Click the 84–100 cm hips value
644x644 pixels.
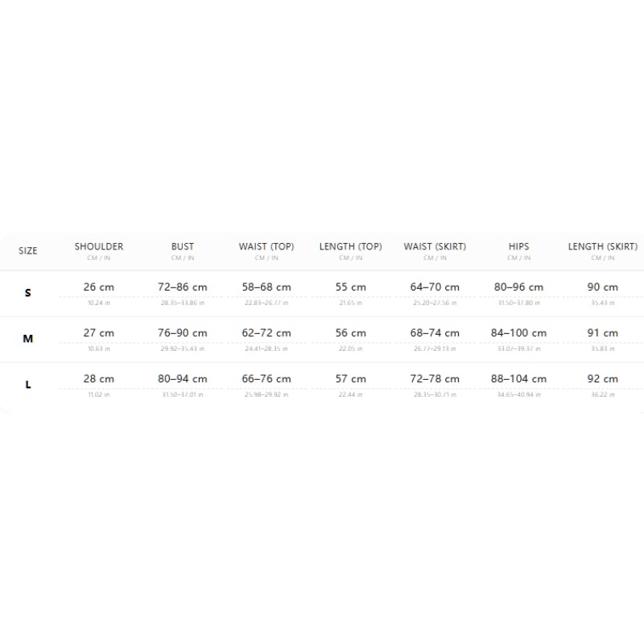(x=518, y=333)
